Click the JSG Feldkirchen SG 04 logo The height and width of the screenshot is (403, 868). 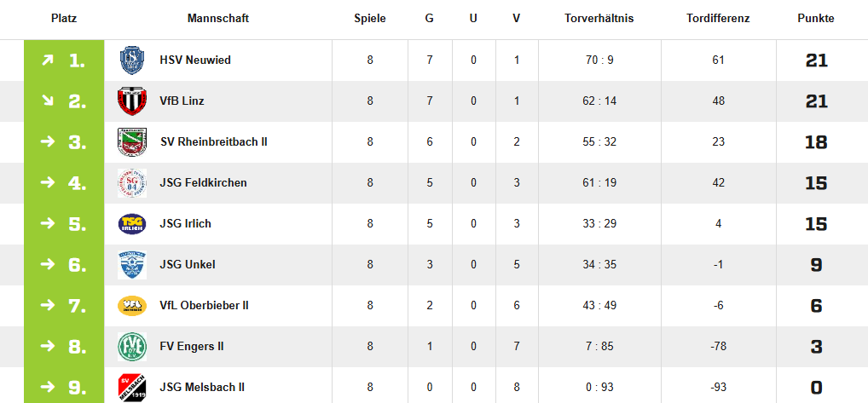pos(132,183)
